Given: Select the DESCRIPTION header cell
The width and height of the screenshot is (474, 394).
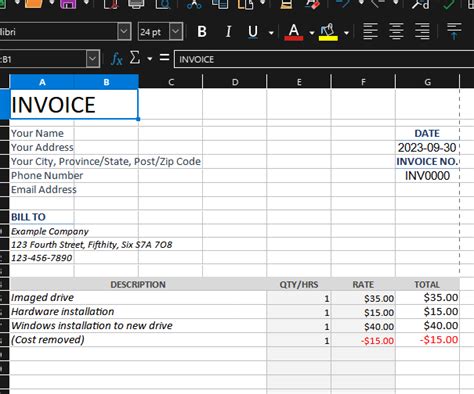Looking at the screenshot, I should [138, 284].
